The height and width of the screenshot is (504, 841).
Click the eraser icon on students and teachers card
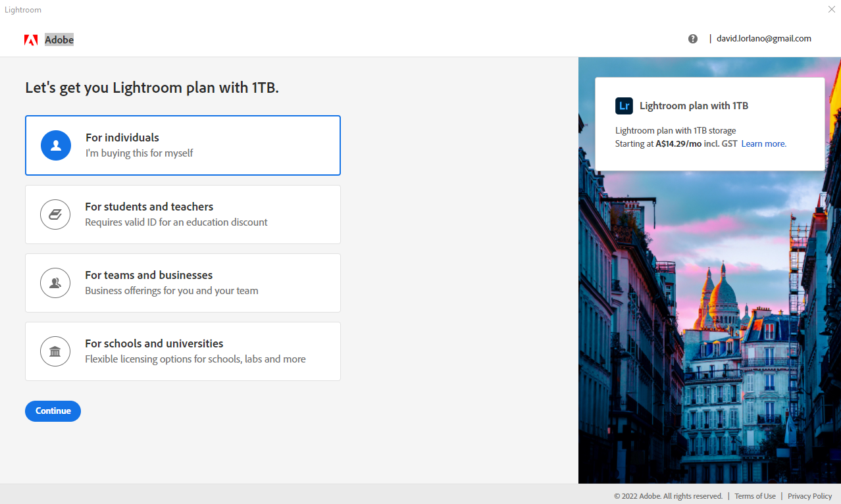pos(55,214)
